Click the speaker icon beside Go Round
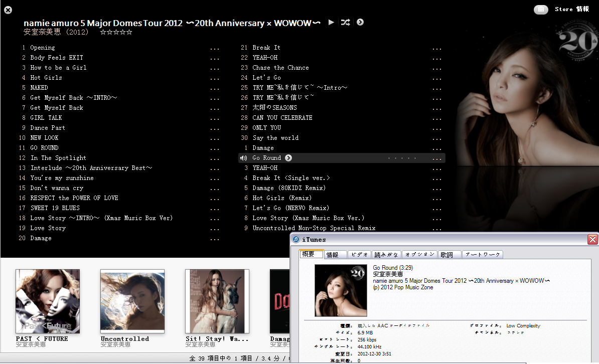This screenshot has width=599, height=364. click(243, 158)
